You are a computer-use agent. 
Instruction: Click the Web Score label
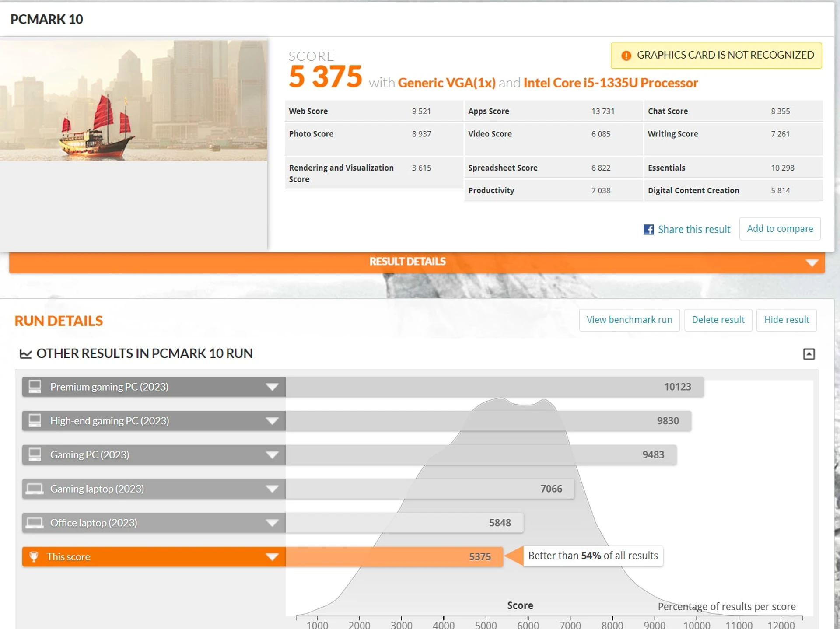point(308,111)
